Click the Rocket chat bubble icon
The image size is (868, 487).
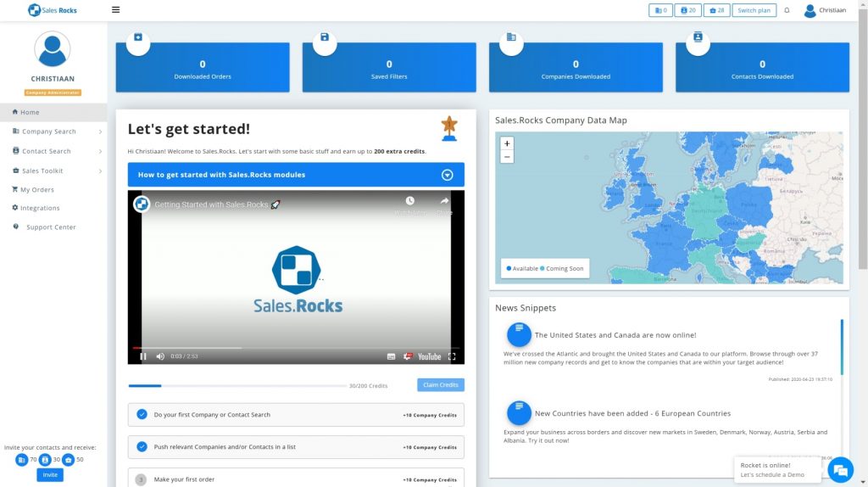coord(840,469)
